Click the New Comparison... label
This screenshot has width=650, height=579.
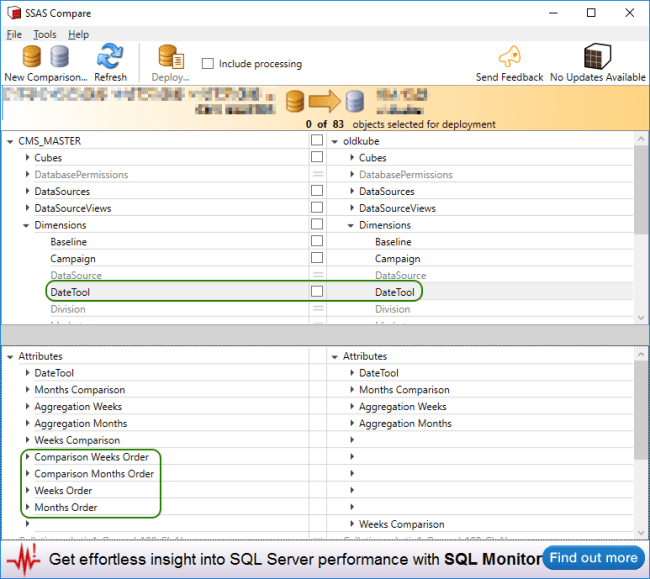[46, 78]
